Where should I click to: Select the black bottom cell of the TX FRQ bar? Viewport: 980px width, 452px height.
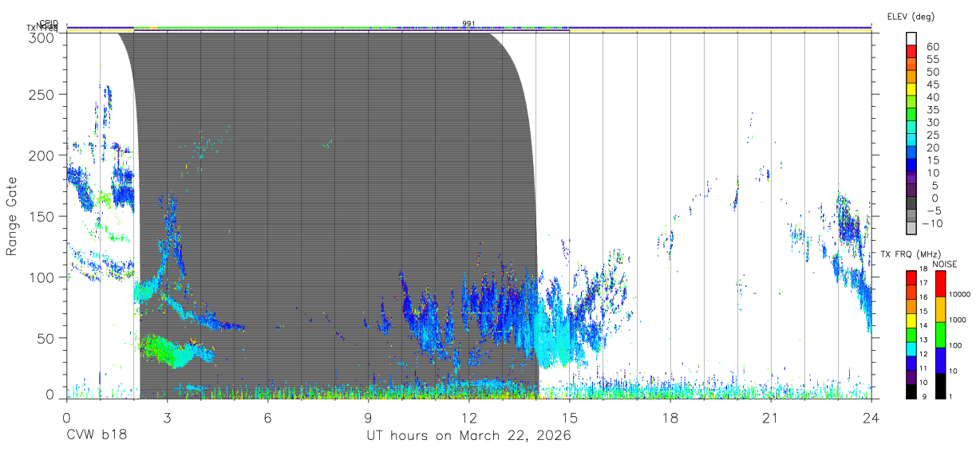tap(911, 390)
